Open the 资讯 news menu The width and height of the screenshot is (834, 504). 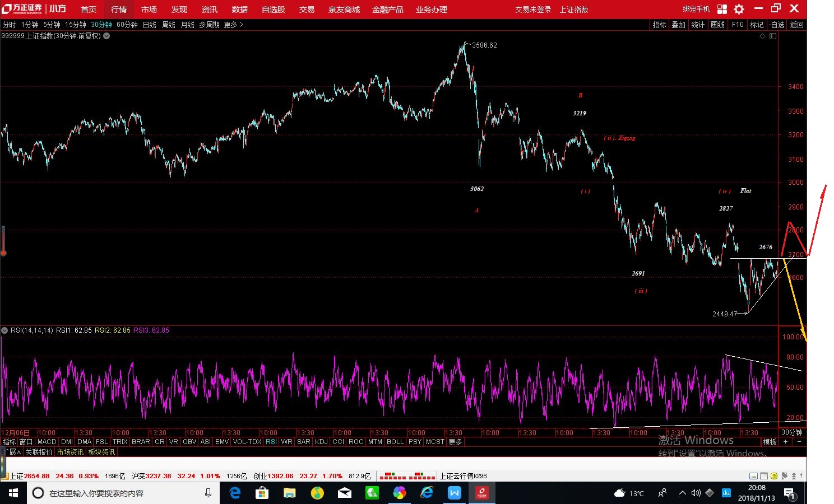click(210, 10)
